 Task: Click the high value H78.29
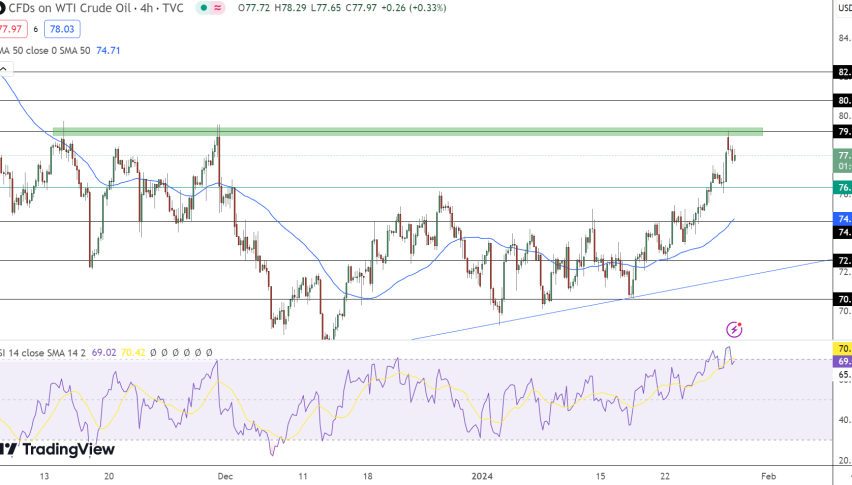289,8
